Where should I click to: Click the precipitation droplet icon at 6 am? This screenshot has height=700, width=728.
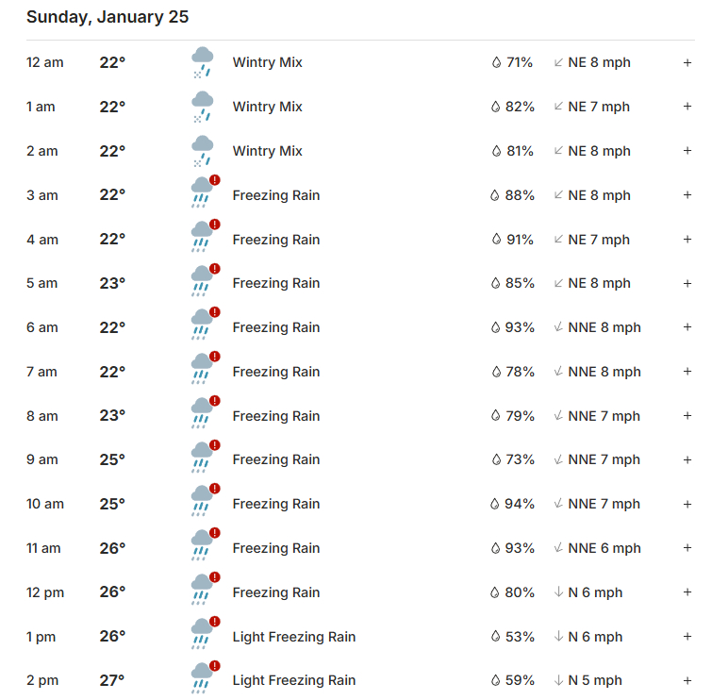click(x=495, y=328)
